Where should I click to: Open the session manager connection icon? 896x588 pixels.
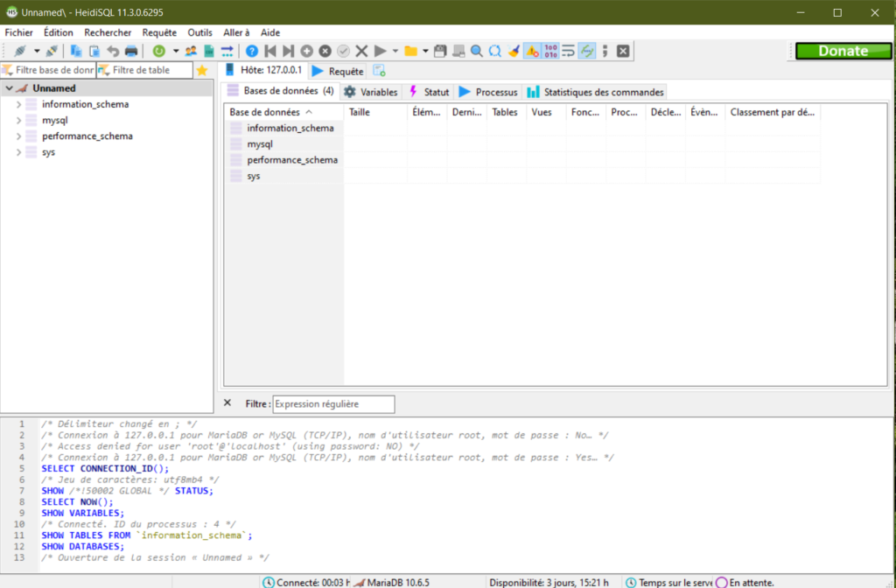[x=20, y=51]
